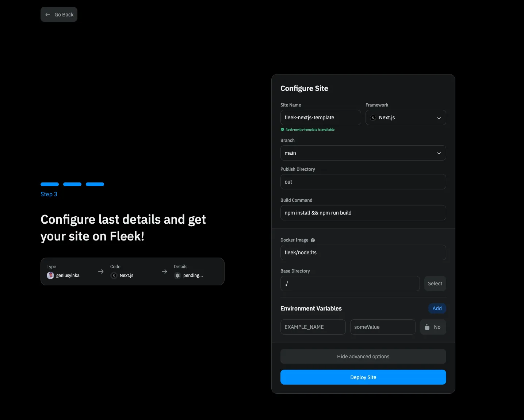
Task: Click the Docker Image help question mark icon
Action: pyautogui.click(x=313, y=240)
